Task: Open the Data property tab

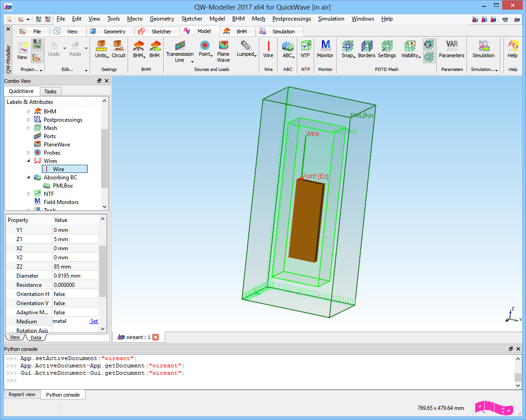Action: point(36,338)
